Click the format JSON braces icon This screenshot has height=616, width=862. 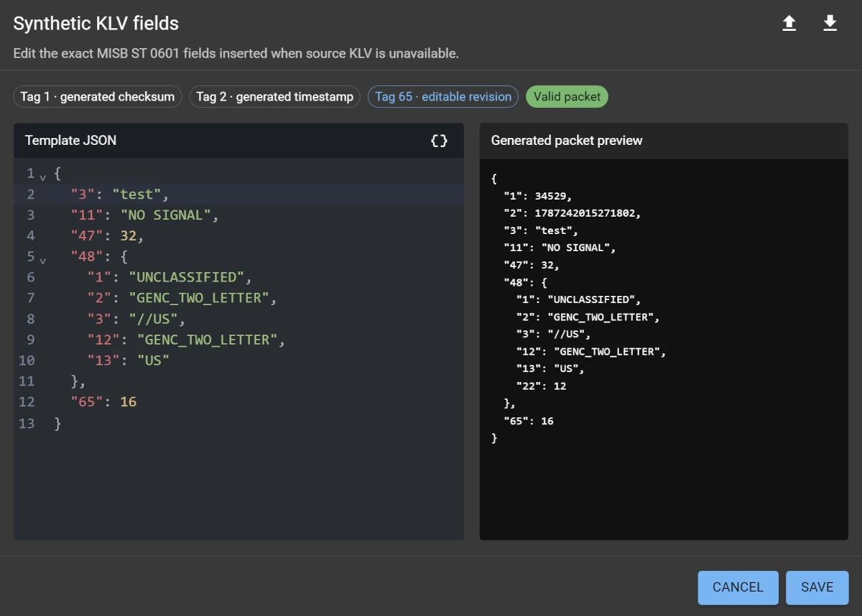[x=439, y=141]
